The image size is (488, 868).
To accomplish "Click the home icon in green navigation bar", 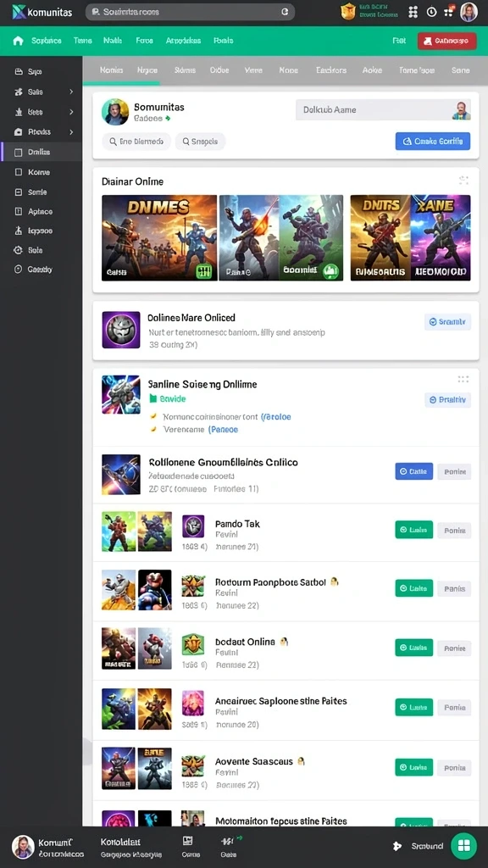I will (x=19, y=41).
